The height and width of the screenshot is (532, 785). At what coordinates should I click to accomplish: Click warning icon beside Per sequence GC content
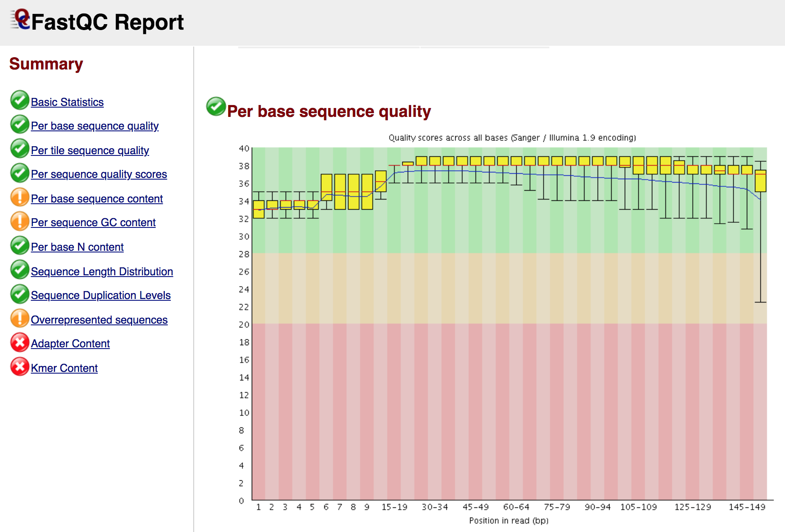[19, 221]
